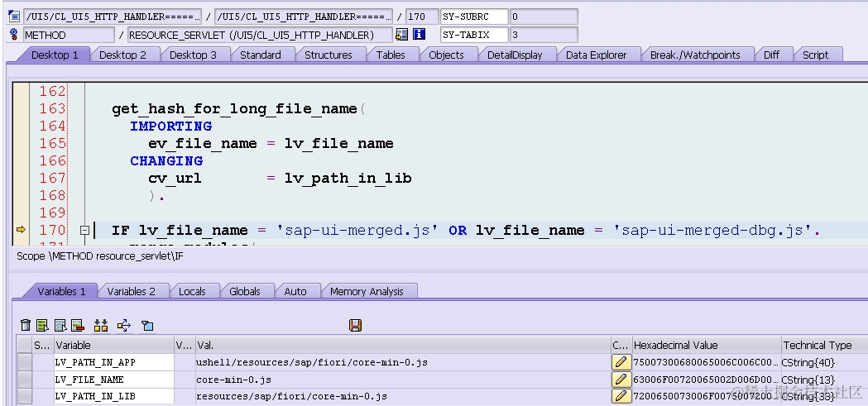Click the line number field showing 170
868x406 pixels.
[x=422, y=16]
